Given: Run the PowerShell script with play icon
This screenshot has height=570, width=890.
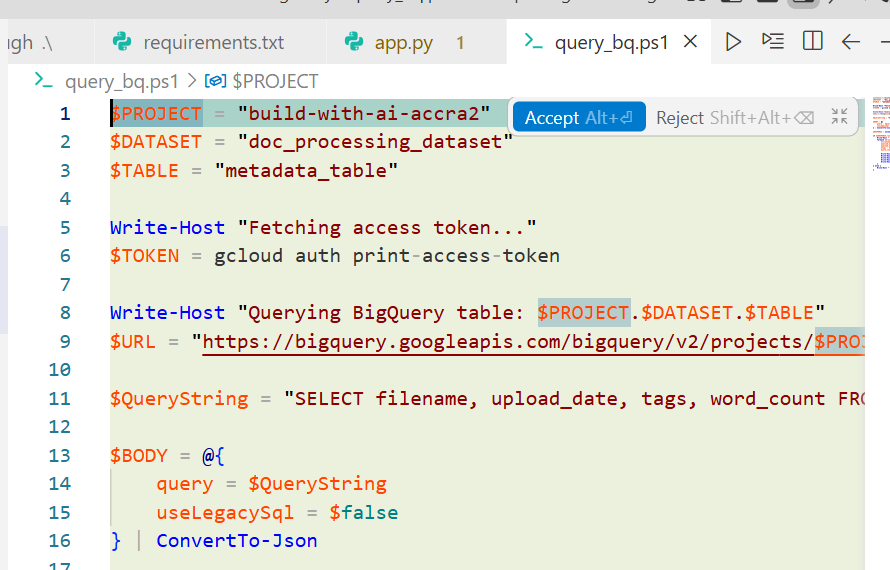Looking at the screenshot, I should pyautogui.click(x=733, y=42).
